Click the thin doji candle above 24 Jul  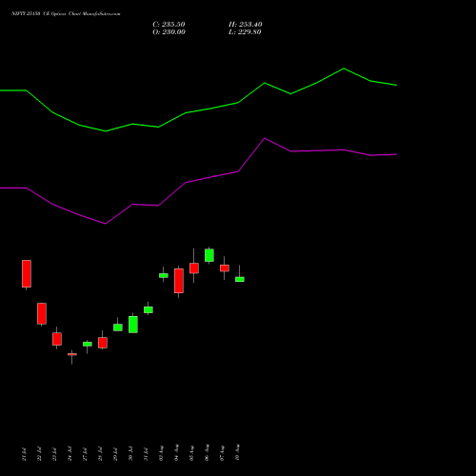point(72,354)
